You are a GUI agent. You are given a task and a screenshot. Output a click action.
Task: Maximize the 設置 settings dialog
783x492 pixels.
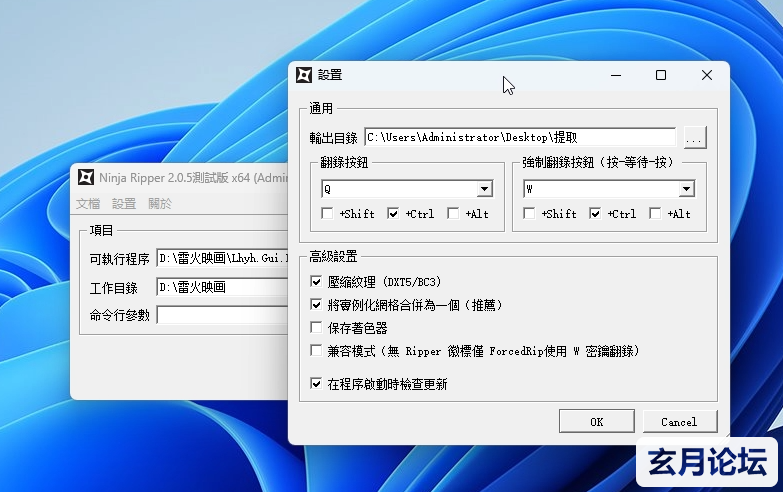point(660,75)
